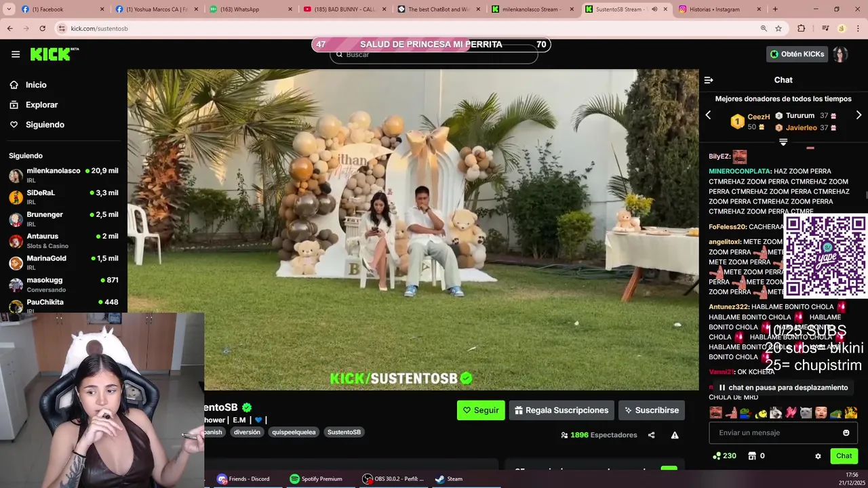Show next top donors with right chevron
This screenshot has width=868, height=488.
click(859, 115)
